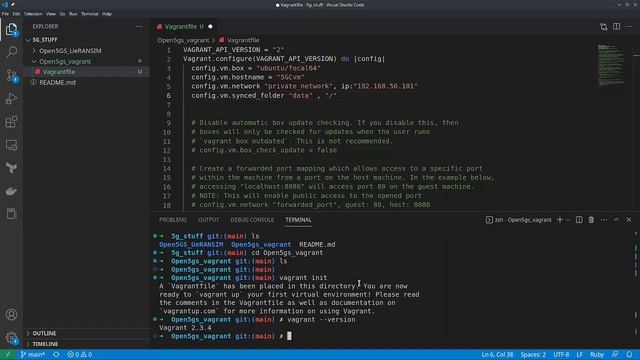
Task: Switch to the PROBLEMS panel tab
Action: [x=173, y=220]
